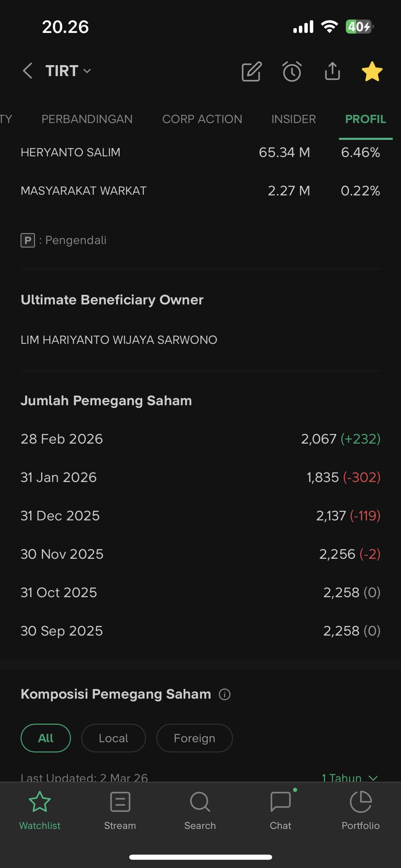Tap info icon beside Komposisi Pemegang Saham

point(224,694)
